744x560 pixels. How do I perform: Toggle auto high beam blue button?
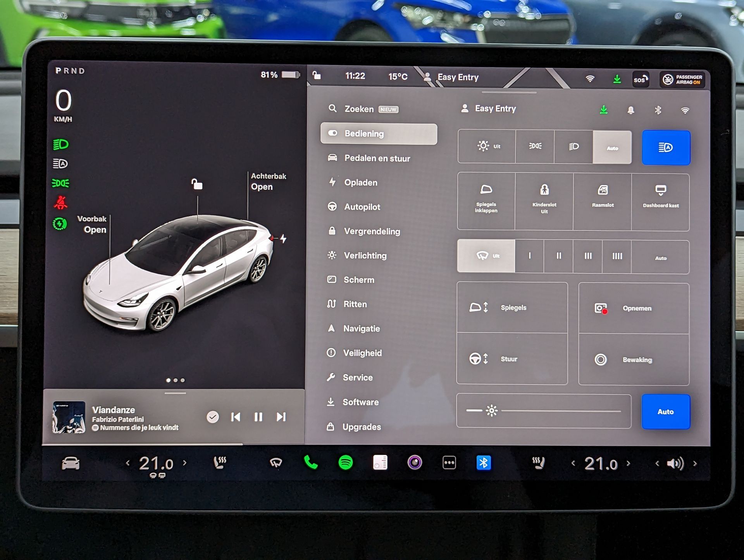(x=666, y=148)
